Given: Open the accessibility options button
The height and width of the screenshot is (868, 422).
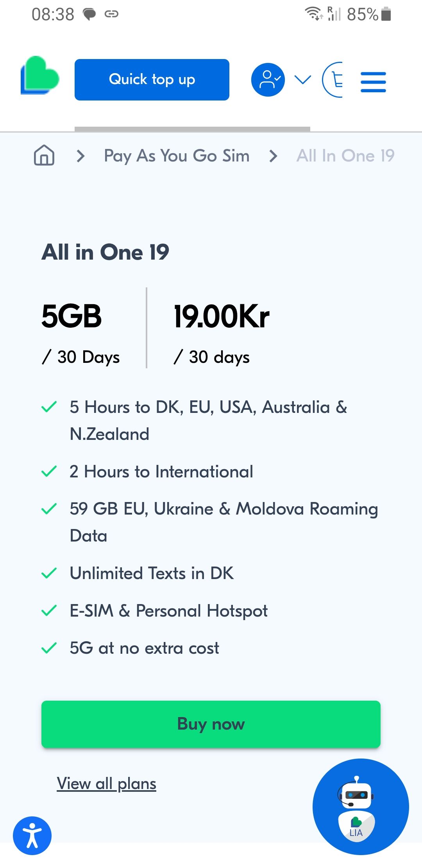Looking at the screenshot, I should 32,836.
